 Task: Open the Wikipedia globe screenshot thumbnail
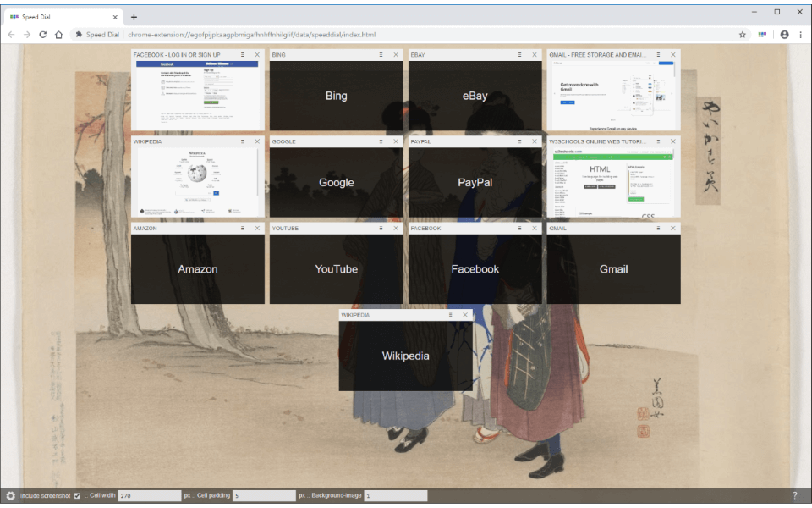(x=198, y=182)
